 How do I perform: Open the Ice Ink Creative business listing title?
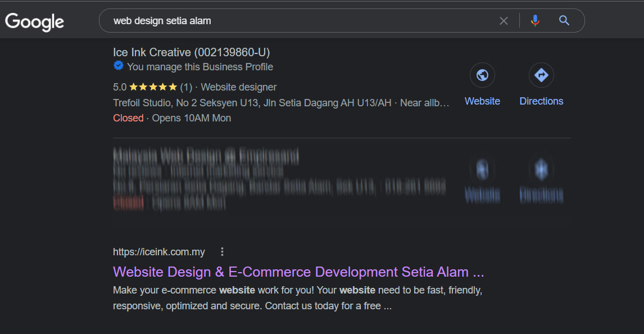(x=191, y=52)
